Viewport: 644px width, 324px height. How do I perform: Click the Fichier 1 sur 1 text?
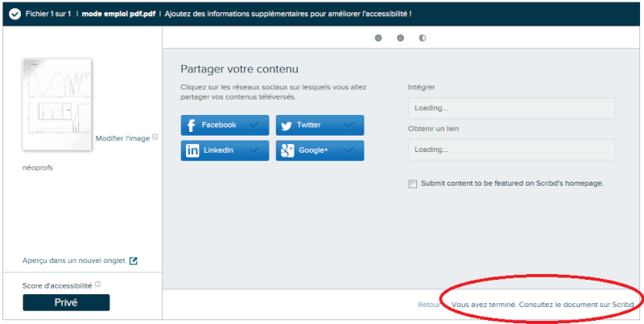tap(48, 14)
